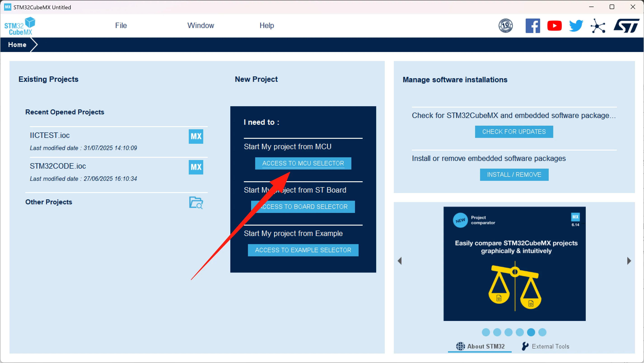This screenshot has width=644, height=363.
Task: Open the Window menu
Action: click(x=201, y=25)
